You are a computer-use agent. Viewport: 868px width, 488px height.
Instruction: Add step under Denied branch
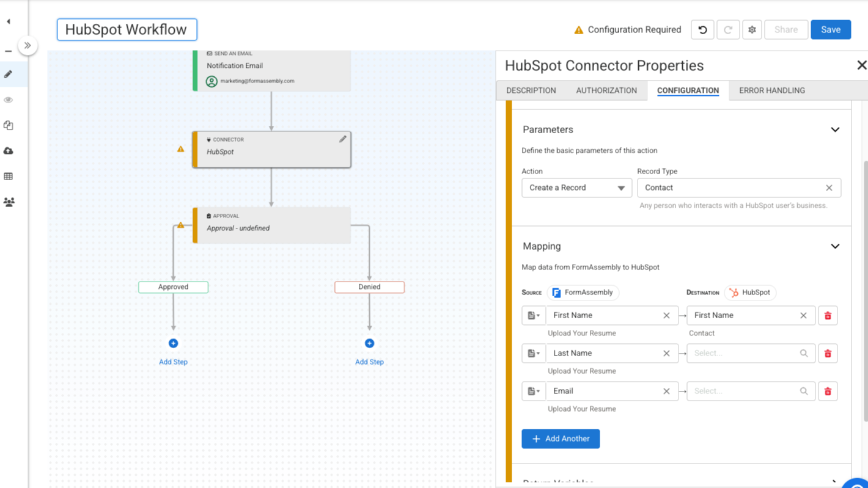(369, 344)
